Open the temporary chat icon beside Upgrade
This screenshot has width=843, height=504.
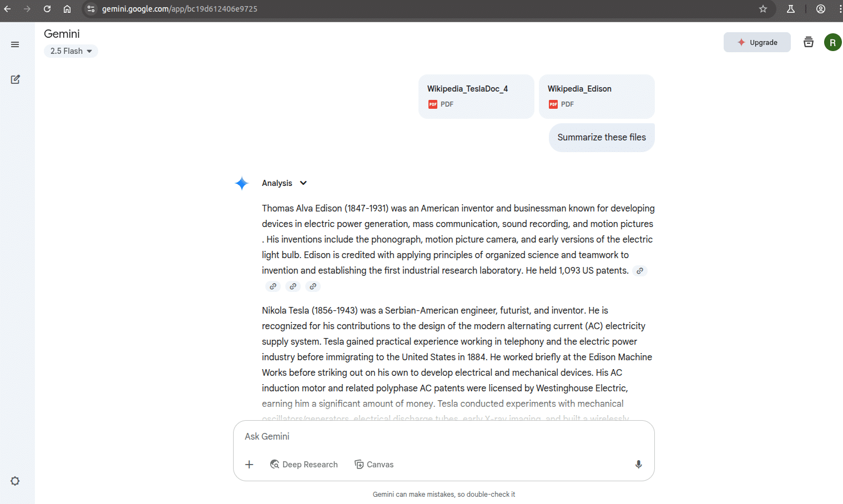pos(809,42)
